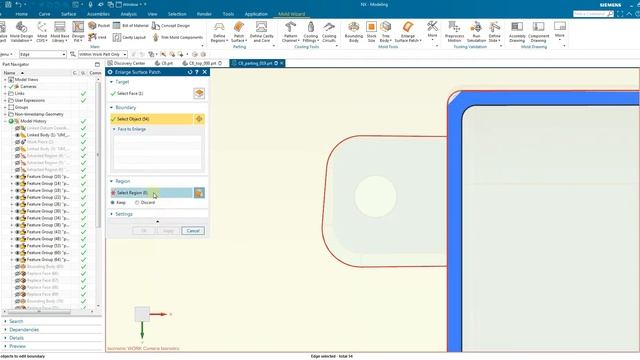
Task: Open Bill of Material
Action: point(131,25)
